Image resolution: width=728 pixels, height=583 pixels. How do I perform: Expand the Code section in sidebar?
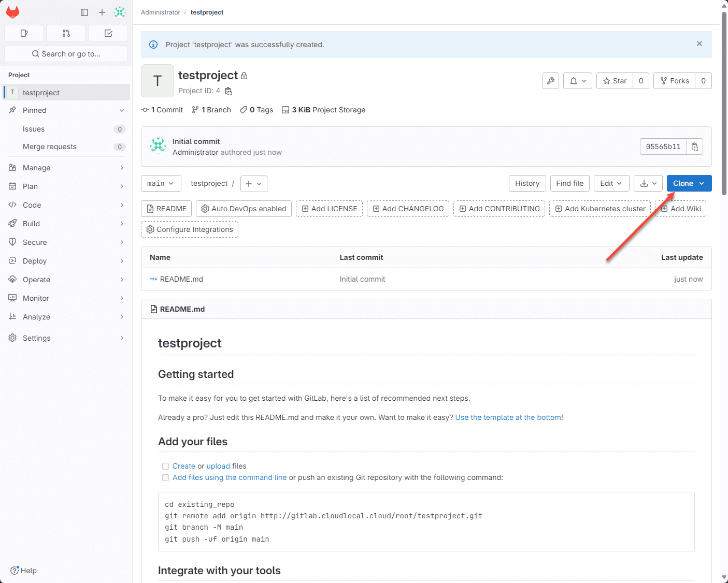66,205
